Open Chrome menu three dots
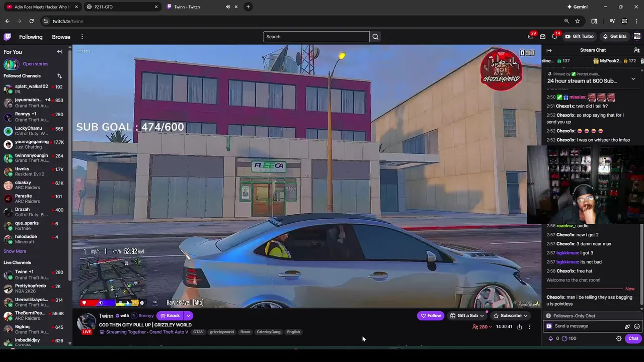 (637, 21)
